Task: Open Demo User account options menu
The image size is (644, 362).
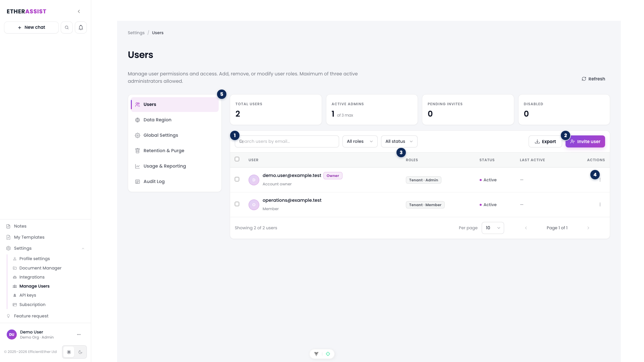Action: [x=79, y=335]
